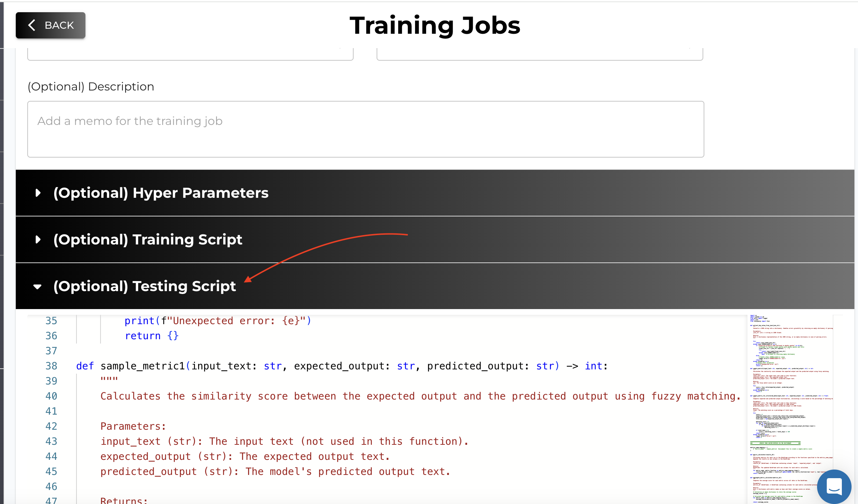Click the (Optional) Training Script header
This screenshot has height=504, width=858.
(435, 240)
